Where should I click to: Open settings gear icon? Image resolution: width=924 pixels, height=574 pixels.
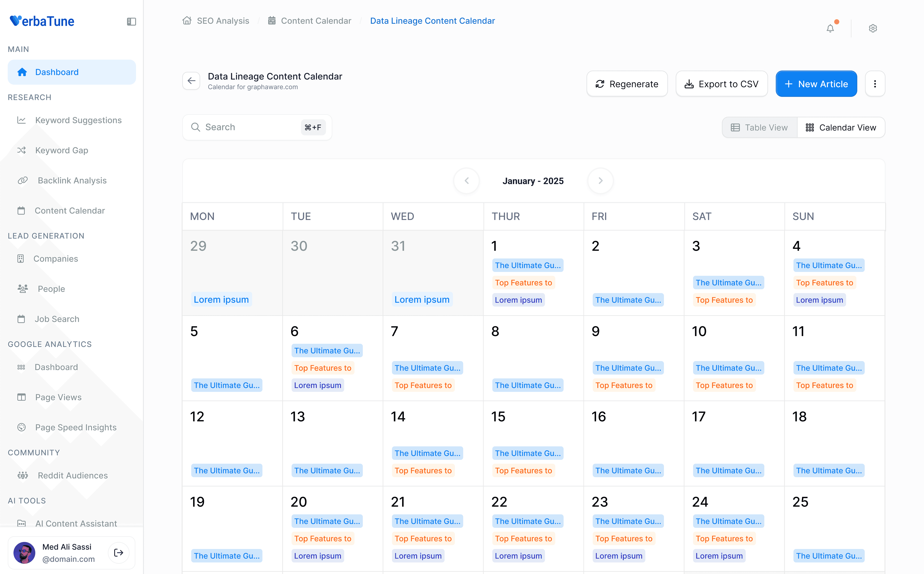pos(873,28)
